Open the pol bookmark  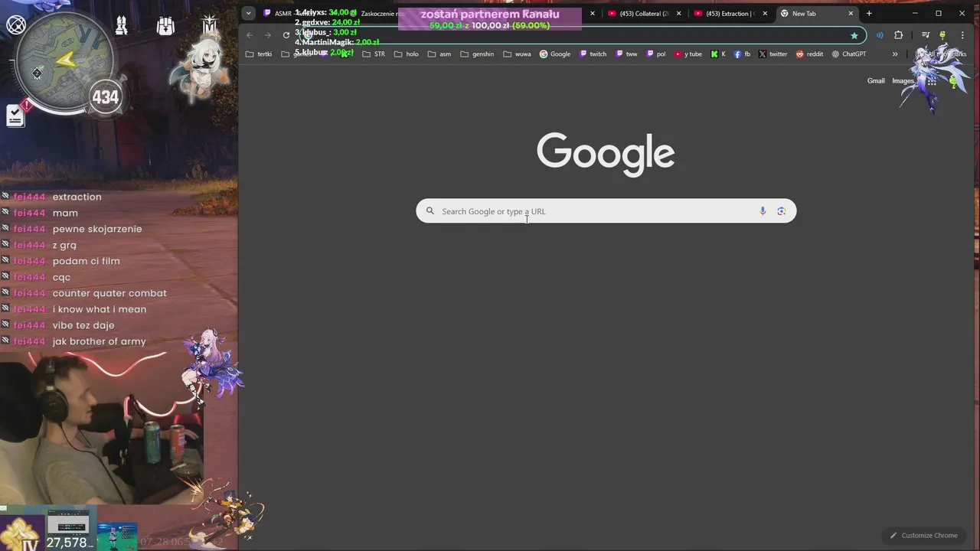tap(656, 54)
